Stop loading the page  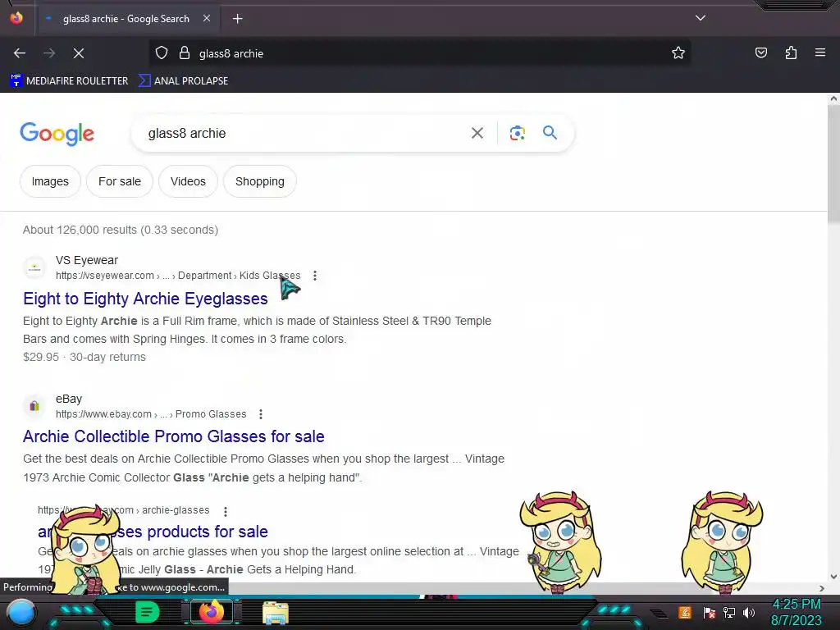tap(79, 53)
